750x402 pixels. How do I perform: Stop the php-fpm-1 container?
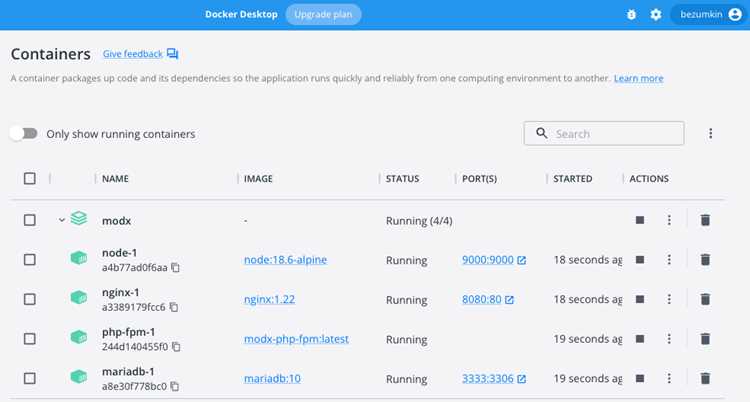640,339
